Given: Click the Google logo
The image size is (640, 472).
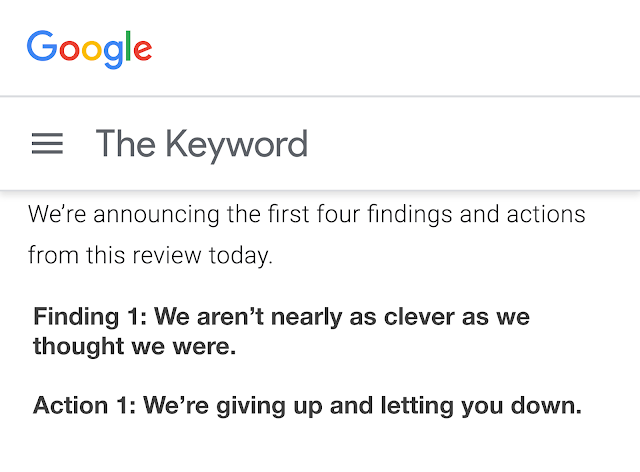Looking at the screenshot, I should pos(89,49).
